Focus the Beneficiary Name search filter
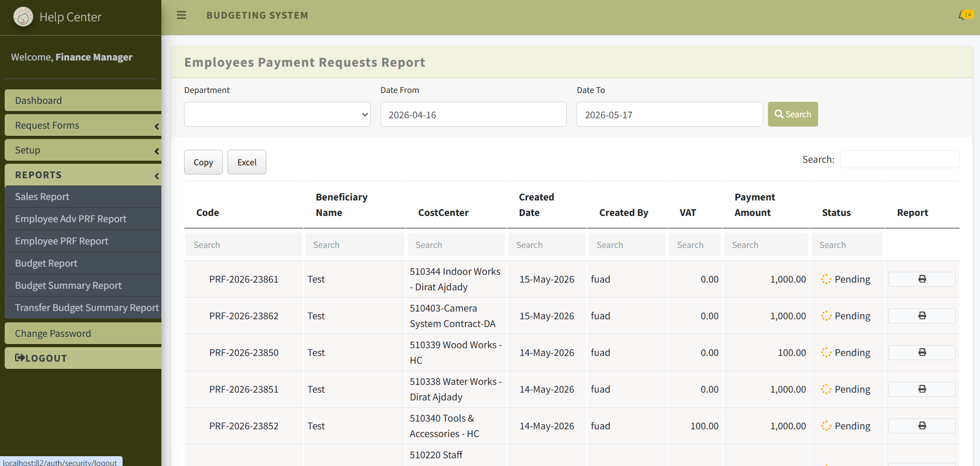 point(354,244)
